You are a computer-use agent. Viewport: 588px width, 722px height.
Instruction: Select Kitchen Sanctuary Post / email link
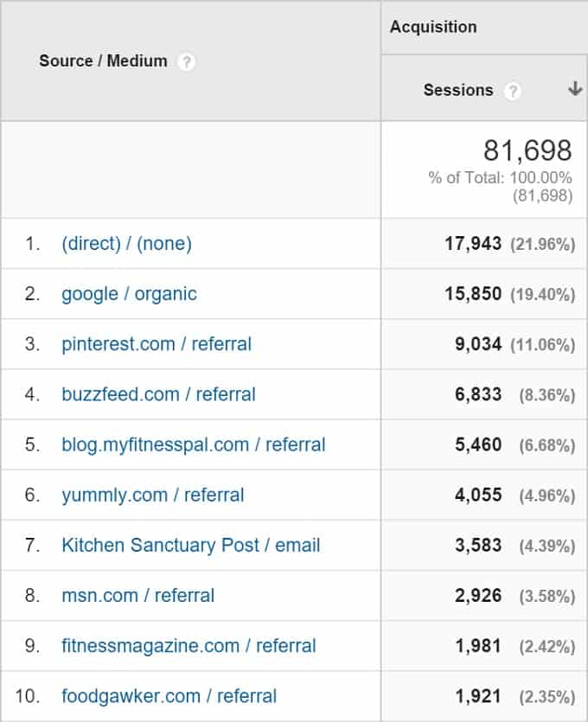(x=190, y=546)
